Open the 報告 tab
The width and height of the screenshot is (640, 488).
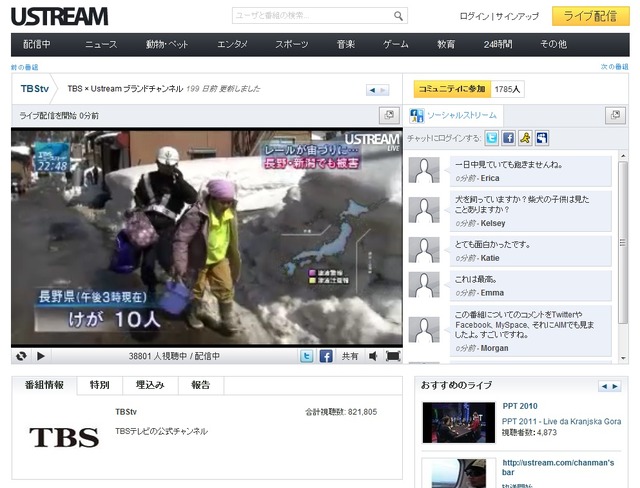(x=201, y=385)
